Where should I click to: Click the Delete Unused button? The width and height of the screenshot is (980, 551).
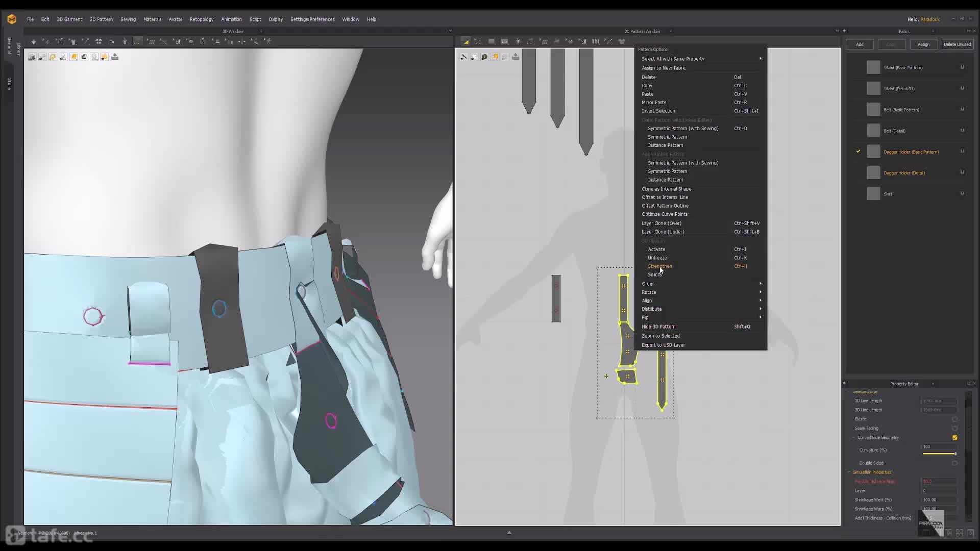(957, 44)
